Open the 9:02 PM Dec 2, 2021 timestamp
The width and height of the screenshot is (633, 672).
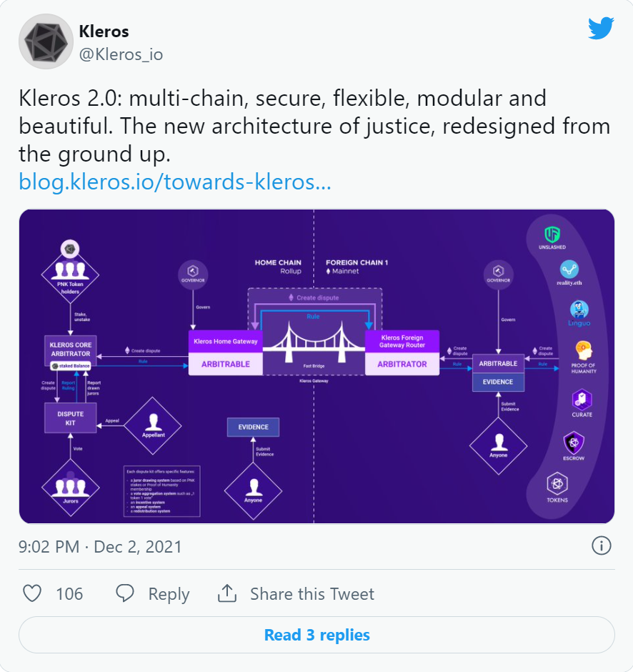tap(100, 547)
